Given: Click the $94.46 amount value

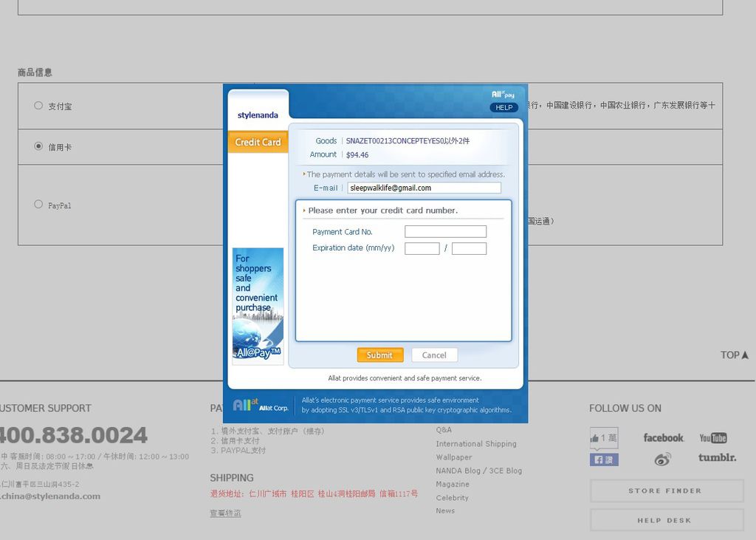Looking at the screenshot, I should (x=357, y=155).
